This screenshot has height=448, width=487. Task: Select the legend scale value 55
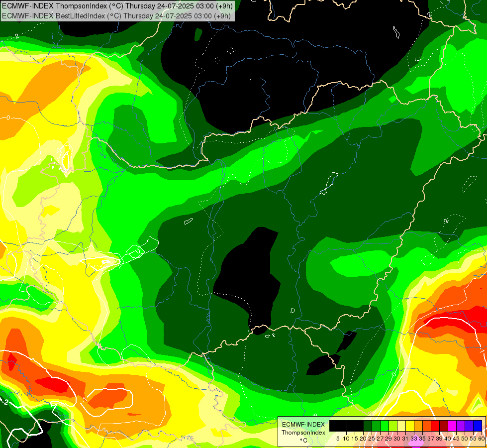473,439
